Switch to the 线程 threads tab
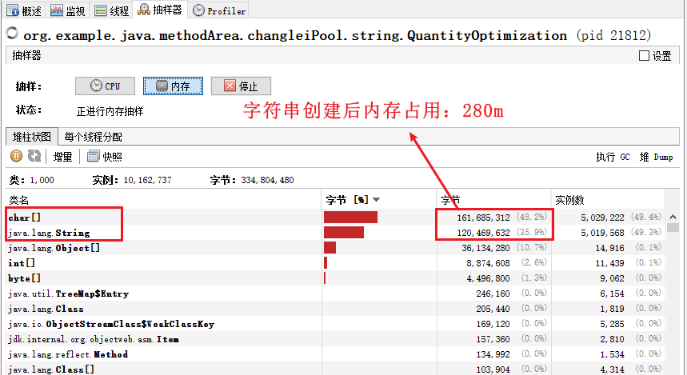The height and width of the screenshot is (375, 687). pos(111,10)
